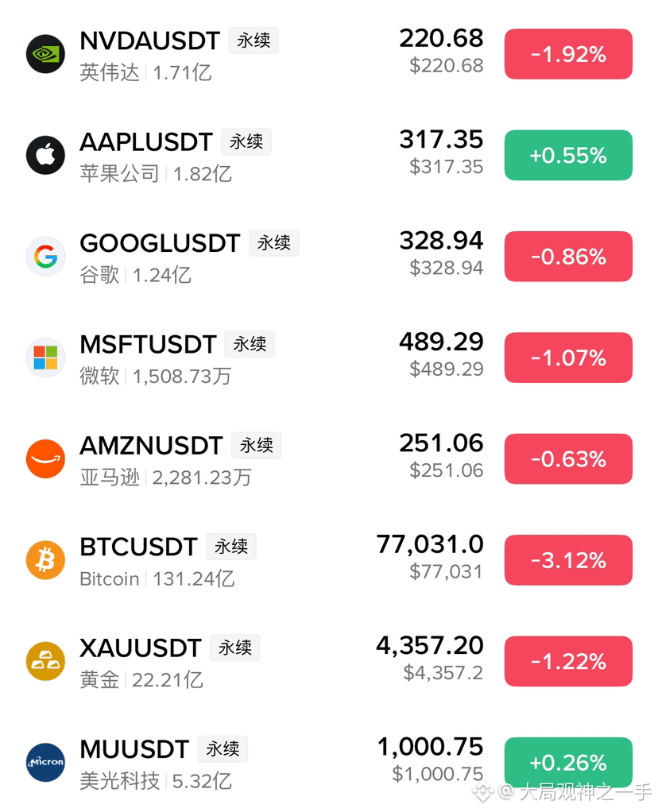Tap the NVIDIA logo icon
The width and height of the screenshot is (658, 812).
point(45,54)
